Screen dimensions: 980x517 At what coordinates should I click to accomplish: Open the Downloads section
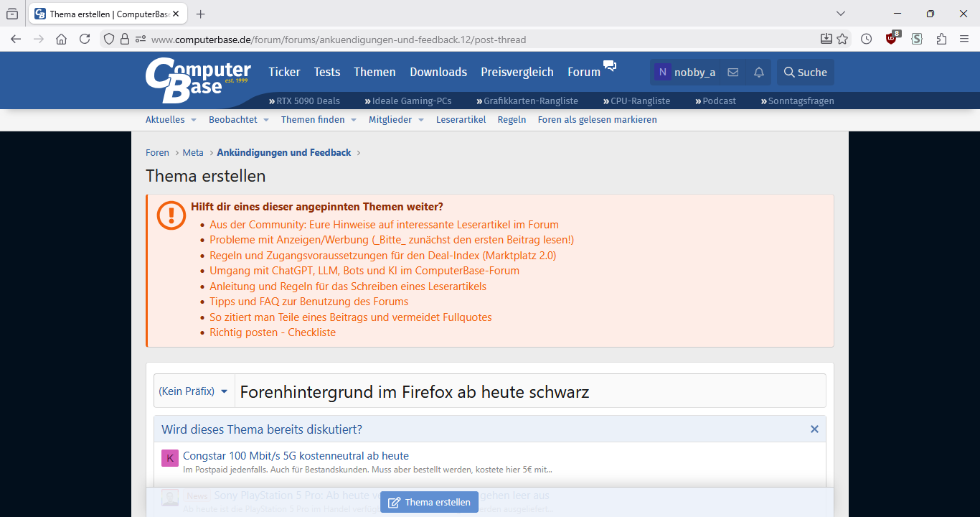[x=438, y=72]
